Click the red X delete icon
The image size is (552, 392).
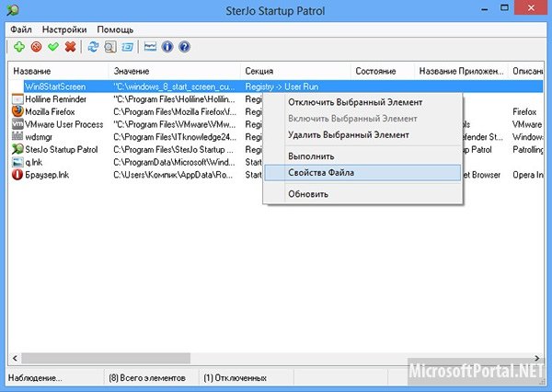(71, 47)
